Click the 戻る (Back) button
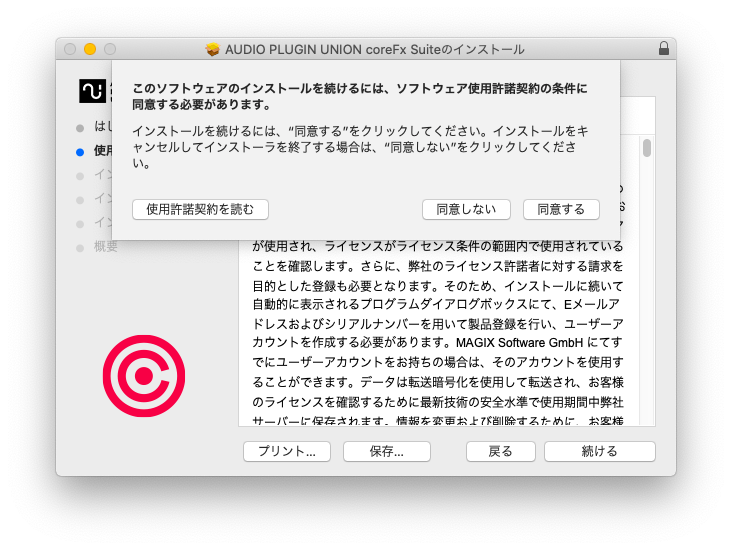 500,451
